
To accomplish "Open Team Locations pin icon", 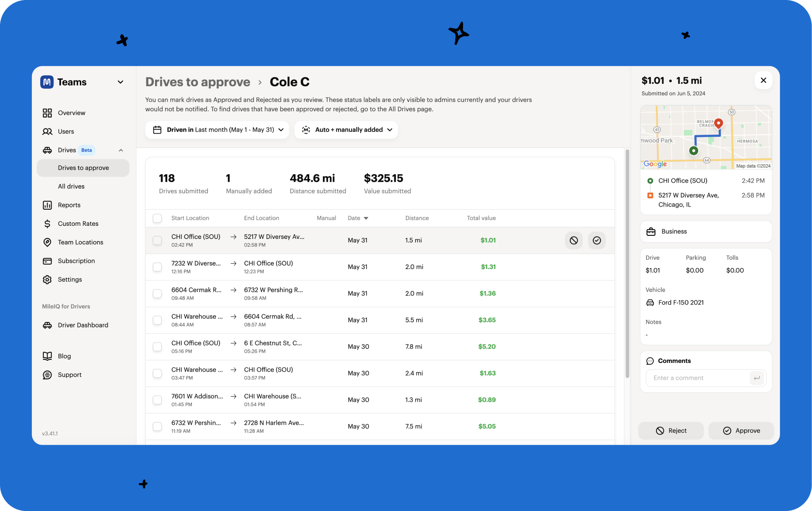I will 47,242.
